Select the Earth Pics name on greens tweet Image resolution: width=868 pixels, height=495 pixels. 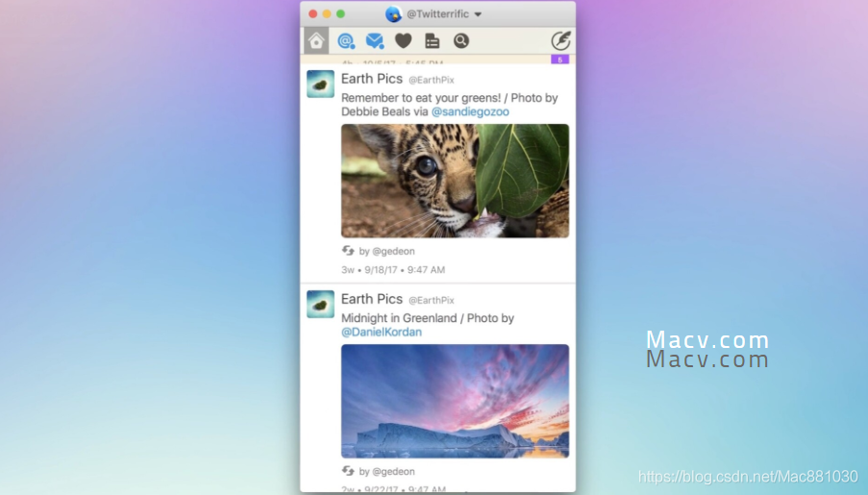(x=371, y=79)
